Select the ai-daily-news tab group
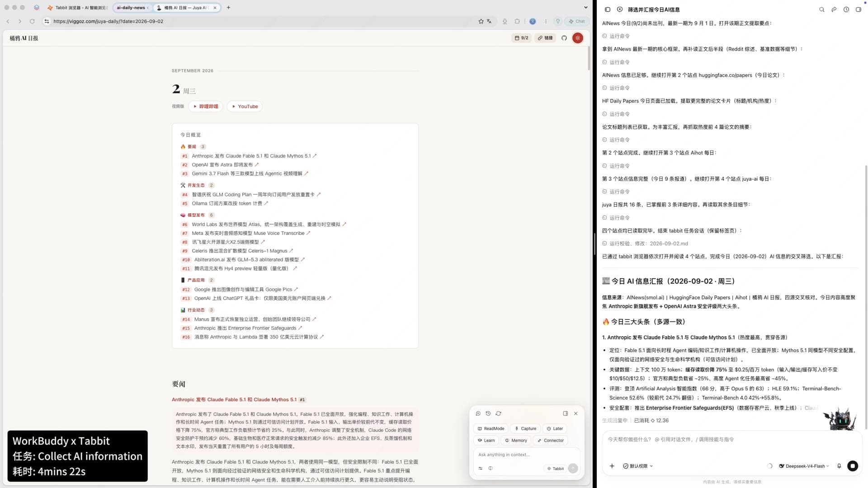Screen dimensions: 868x488 [x=131, y=8]
